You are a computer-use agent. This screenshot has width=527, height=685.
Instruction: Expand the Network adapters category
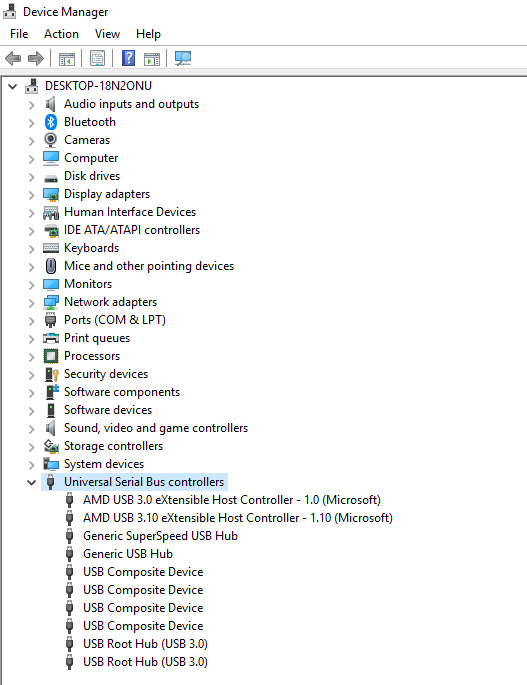(x=31, y=303)
